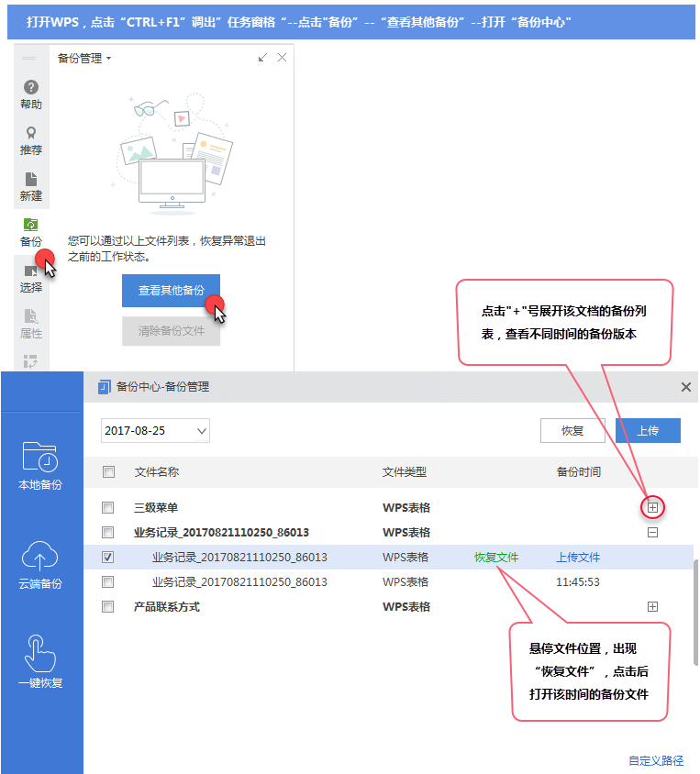Click WPS表格 type in 三级菜单 row

click(406, 507)
